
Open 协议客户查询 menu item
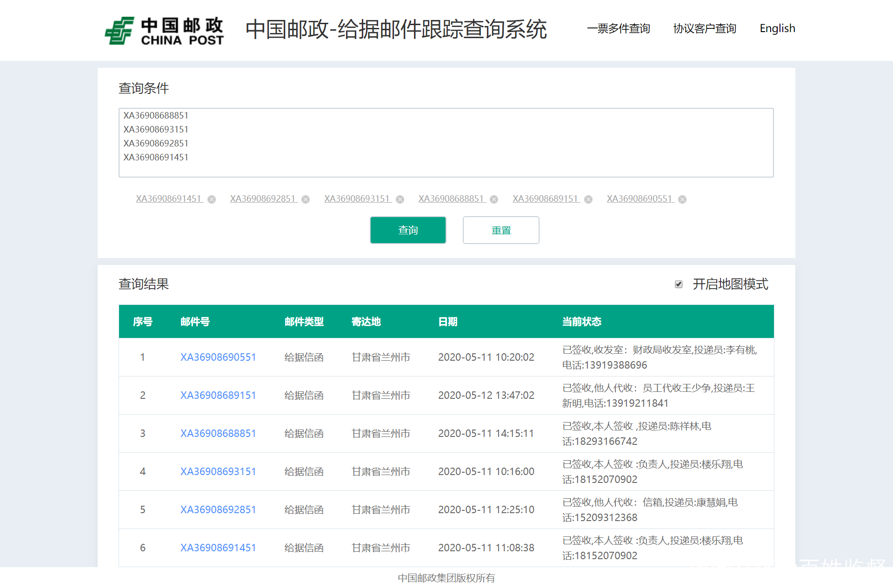[704, 29]
